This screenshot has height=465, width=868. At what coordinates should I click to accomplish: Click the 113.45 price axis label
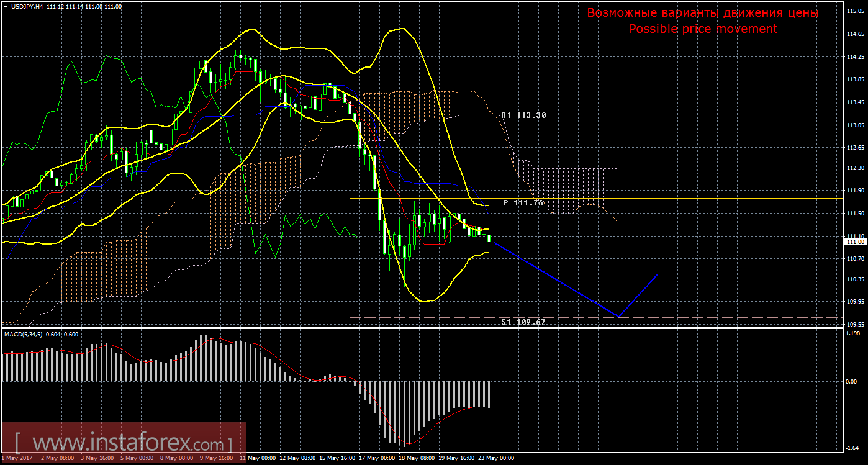856,102
